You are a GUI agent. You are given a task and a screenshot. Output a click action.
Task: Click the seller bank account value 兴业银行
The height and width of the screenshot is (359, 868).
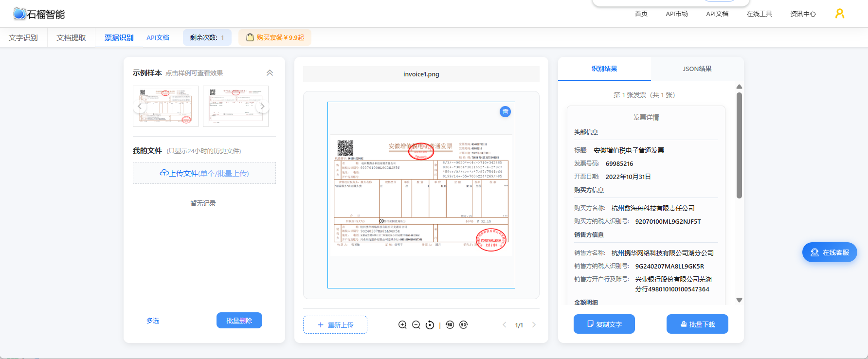673,284
